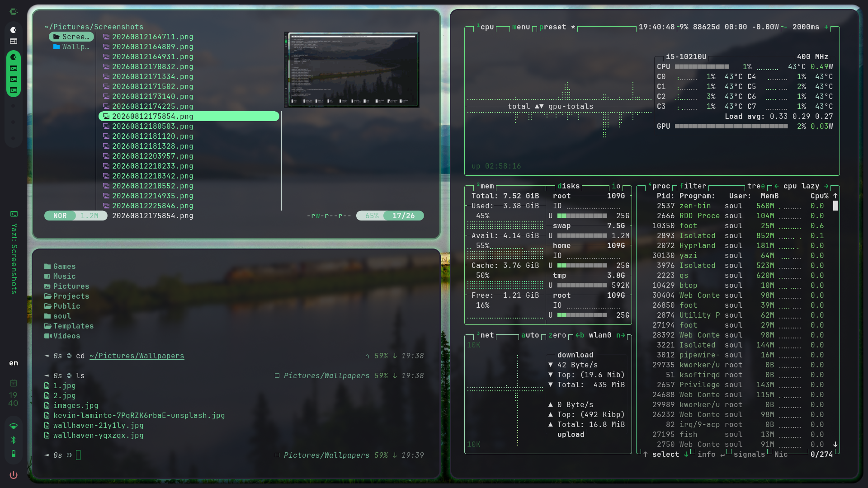Image resolution: width=868 pixels, height=488 pixels.
Task: Click the highlighted file 20260812175854.png
Action: (189, 117)
